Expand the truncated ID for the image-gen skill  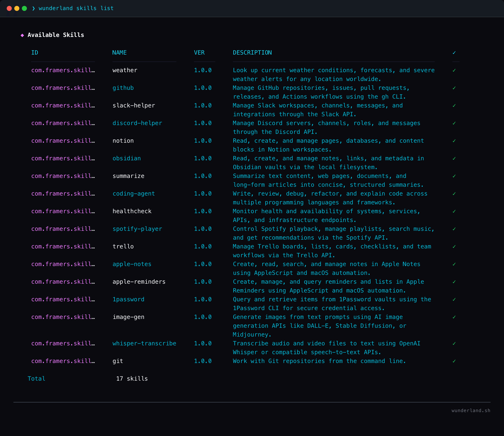coord(63,317)
